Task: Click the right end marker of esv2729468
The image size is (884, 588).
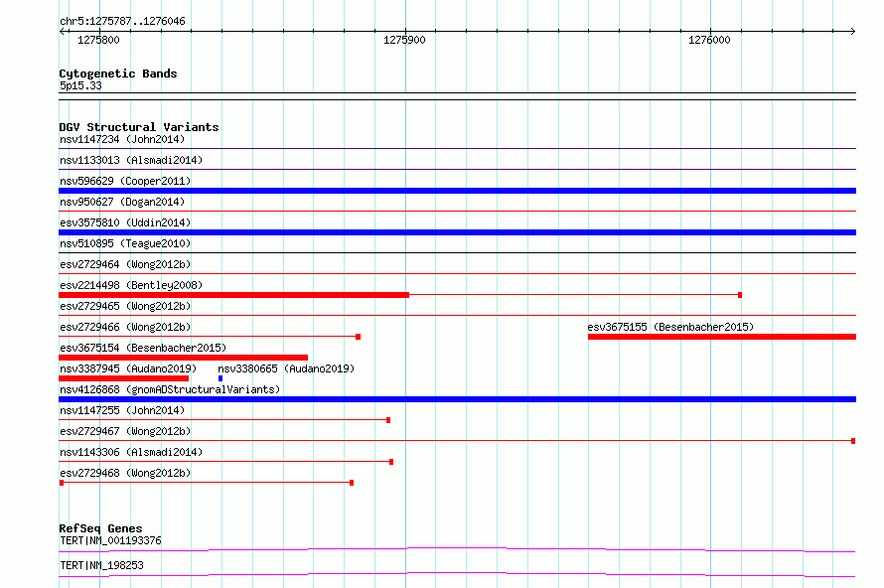Action: [x=352, y=483]
